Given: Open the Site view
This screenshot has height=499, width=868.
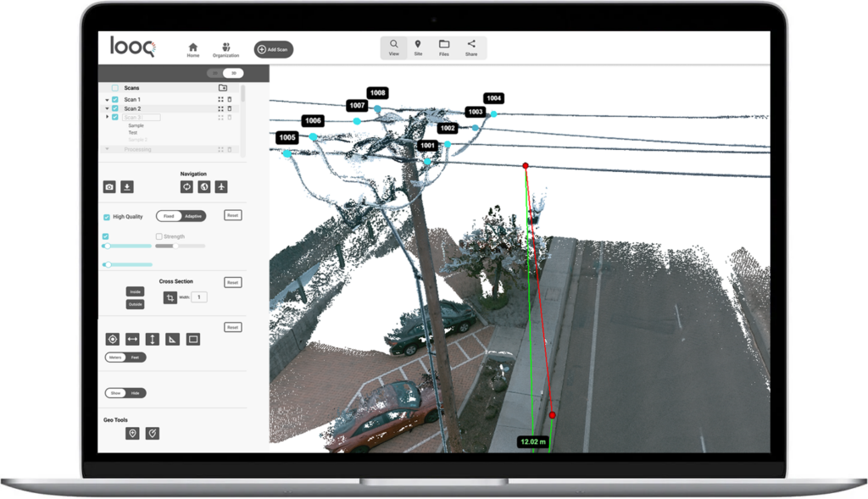Looking at the screenshot, I should [x=418, y=47].
